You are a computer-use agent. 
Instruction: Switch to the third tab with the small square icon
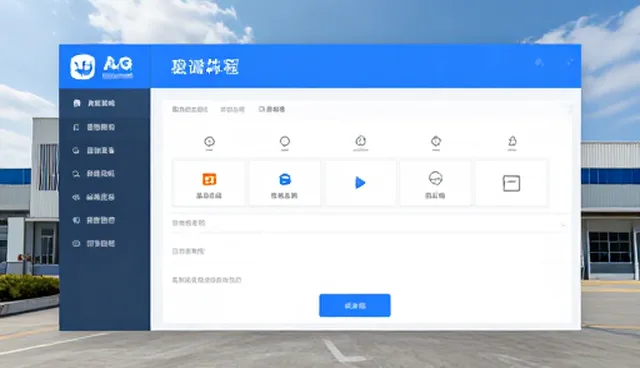(x=272, y=109)
